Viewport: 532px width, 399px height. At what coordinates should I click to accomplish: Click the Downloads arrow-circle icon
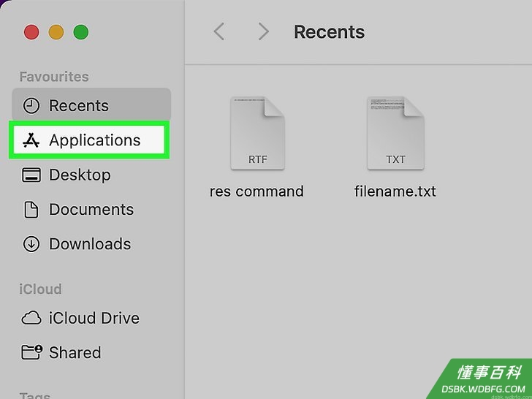coord(31,244)
